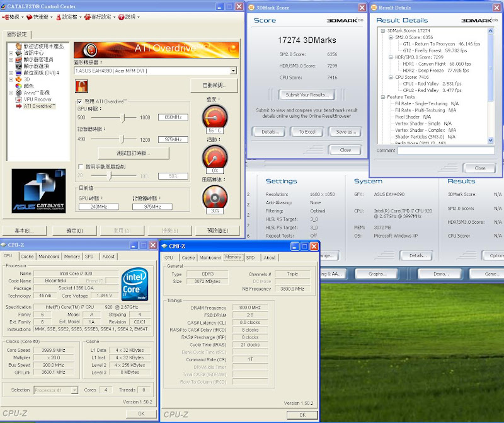Collapse the HDR/SM3.0 Score node in Result Details

391,57
